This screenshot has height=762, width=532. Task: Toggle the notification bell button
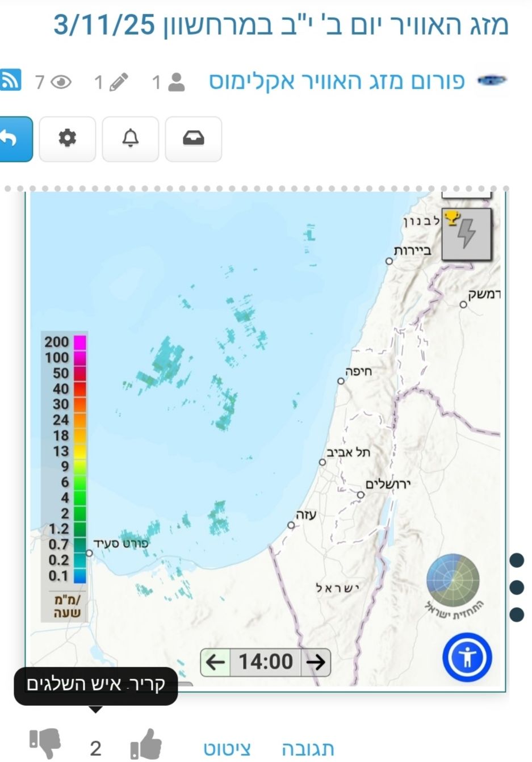coord(131,139)
